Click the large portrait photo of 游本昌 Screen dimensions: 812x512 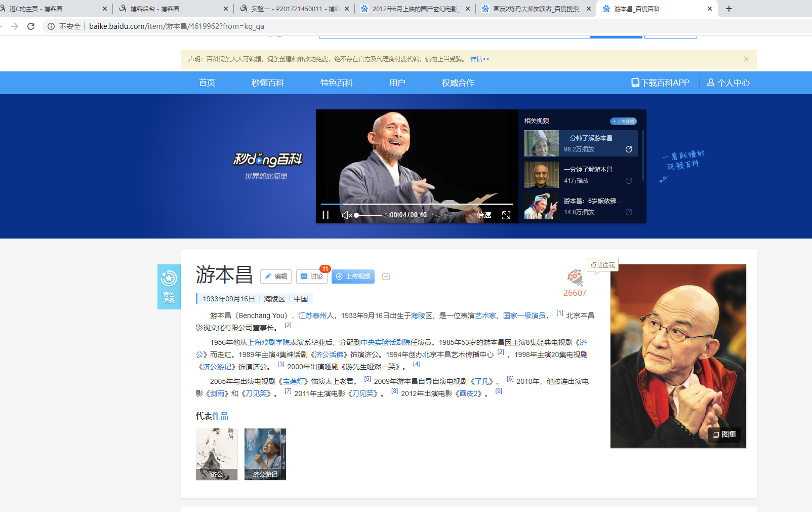click(x=678, y=356)
